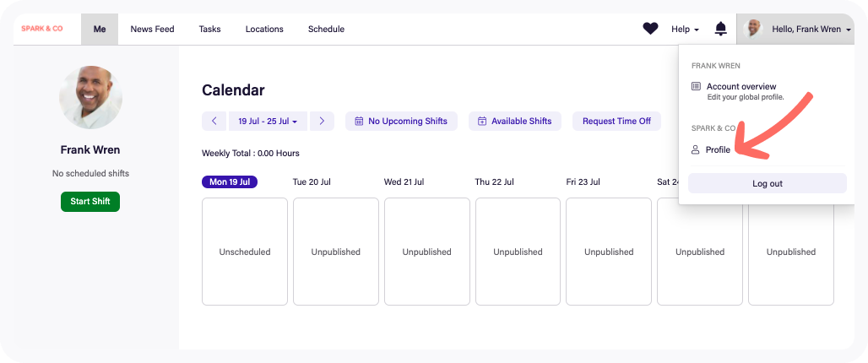Click the Wed 21 Jul day header
Image resolution: width=868 pixels, height=363 pixels.
tap(404, 181)
